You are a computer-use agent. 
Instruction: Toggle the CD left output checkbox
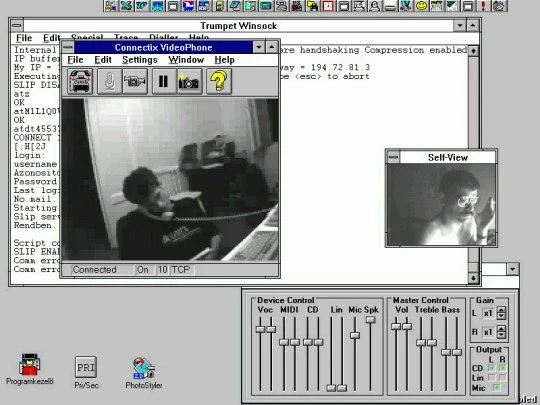click(491, 368)
